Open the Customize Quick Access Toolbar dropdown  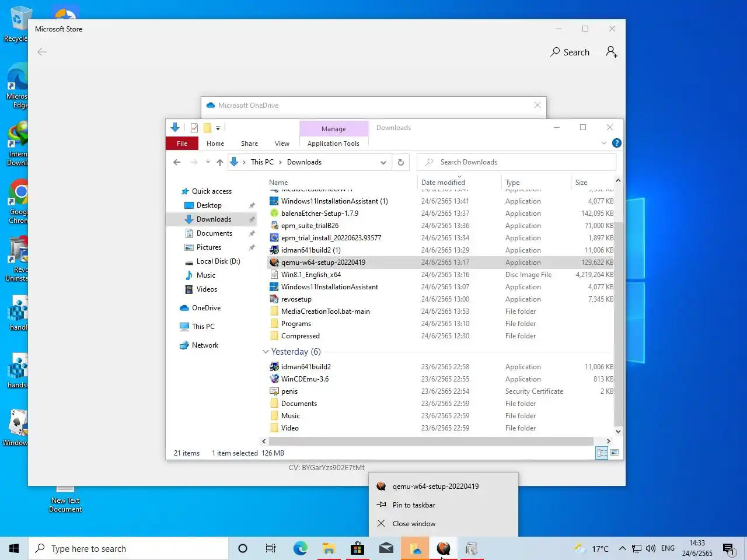[218, 128]
